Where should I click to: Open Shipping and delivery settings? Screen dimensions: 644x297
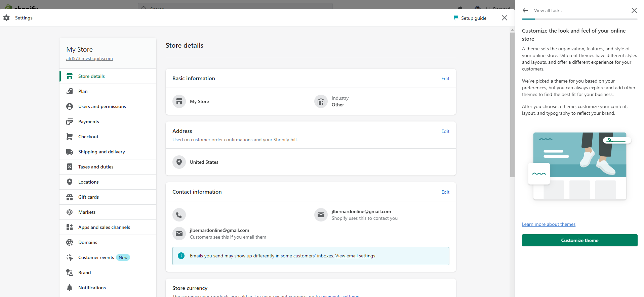click(x=108, y=152)
